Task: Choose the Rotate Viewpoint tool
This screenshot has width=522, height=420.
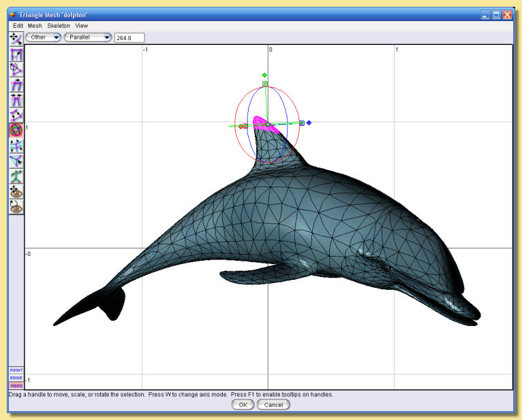Action: pos(16,206)
